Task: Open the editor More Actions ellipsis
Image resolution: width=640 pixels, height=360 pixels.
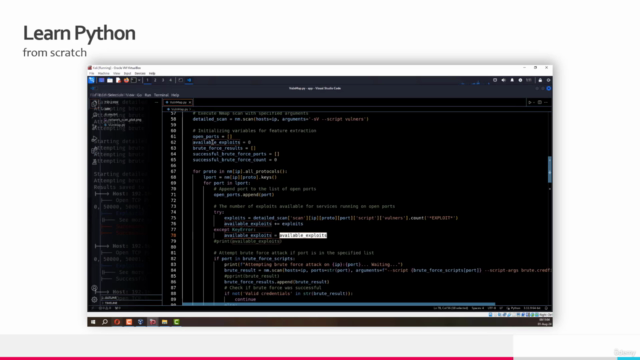Action: pos(546,102)
